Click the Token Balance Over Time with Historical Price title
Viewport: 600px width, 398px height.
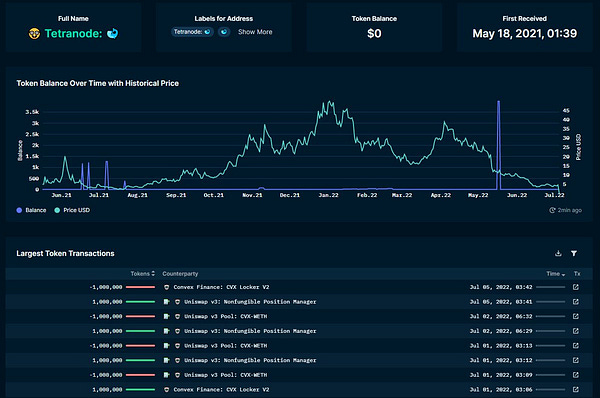coord(98,83)
